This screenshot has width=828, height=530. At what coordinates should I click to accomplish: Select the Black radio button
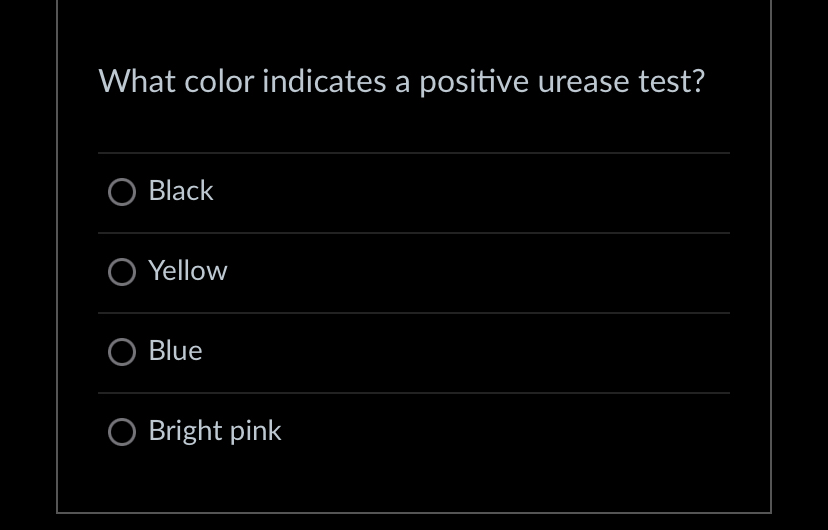coord(122,192)
